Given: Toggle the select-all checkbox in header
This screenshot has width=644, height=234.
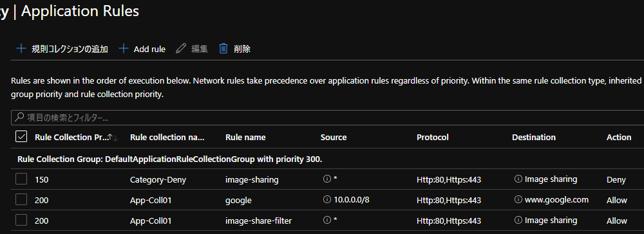Looking at the screenshot, I should [21, 136].
